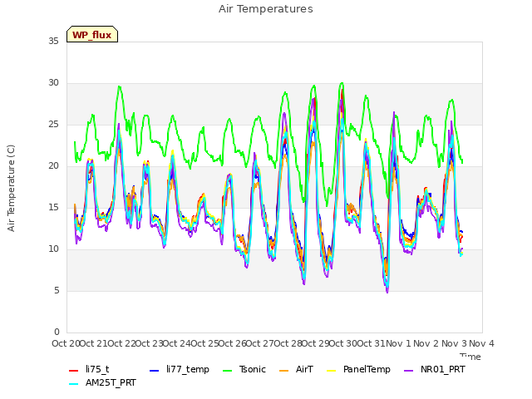Toggle the NR01_PRT legend entry
This screenshot has height=399, width=532.
[x=434, y=369]
